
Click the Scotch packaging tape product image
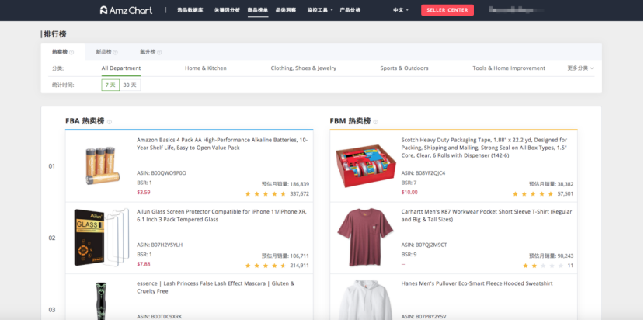click(366, 165)
